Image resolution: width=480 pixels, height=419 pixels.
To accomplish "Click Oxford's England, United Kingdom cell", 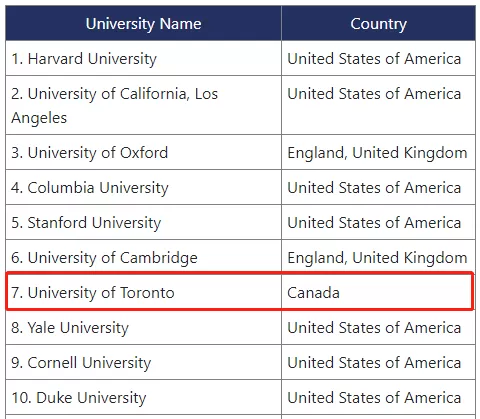I will pos(378,152).
